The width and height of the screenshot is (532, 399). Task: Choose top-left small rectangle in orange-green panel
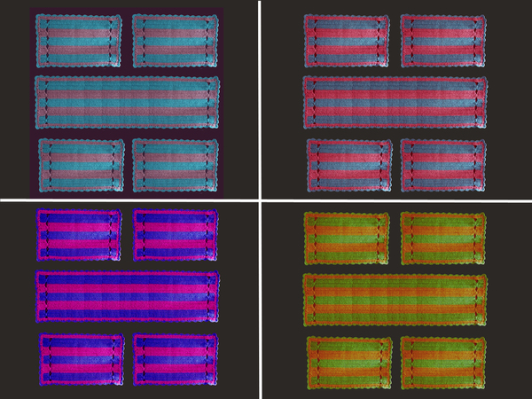click(x=347, y=237)
